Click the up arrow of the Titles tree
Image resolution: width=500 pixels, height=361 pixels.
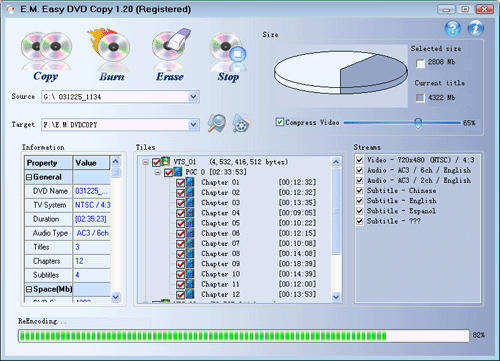336,162
